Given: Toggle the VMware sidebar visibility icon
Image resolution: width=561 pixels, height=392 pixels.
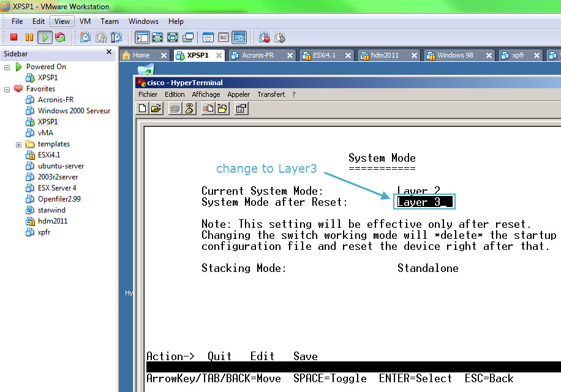Looking at the screenshot, I should (x=142, y=37).
